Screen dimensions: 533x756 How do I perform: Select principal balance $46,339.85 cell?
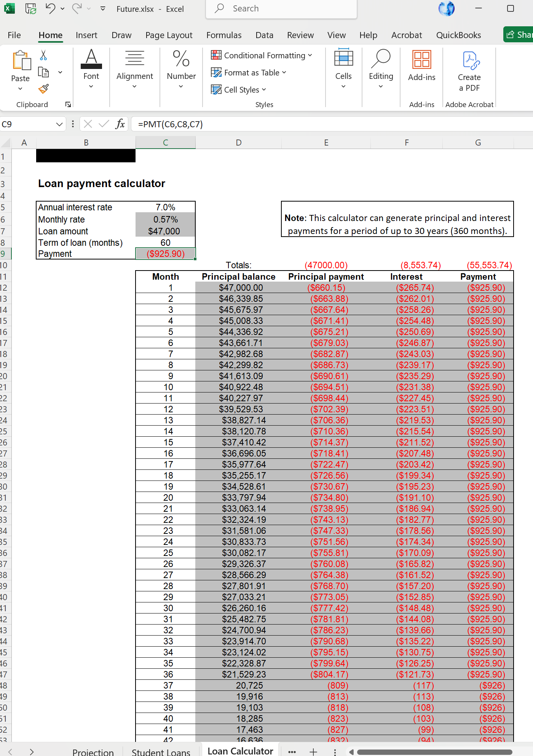[238, 299]
